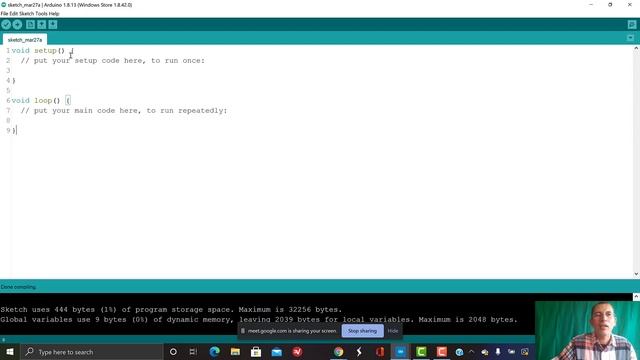Click the Verify sketch checkmark button
Viewport: 640px width, 360px height.
pyautogui.click(x=6, y=24)
